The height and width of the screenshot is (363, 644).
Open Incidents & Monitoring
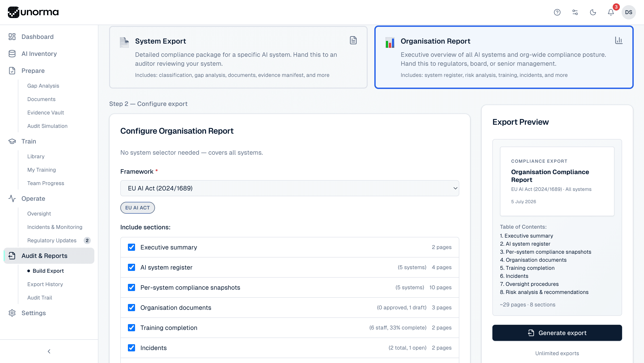tap(55, 227)
